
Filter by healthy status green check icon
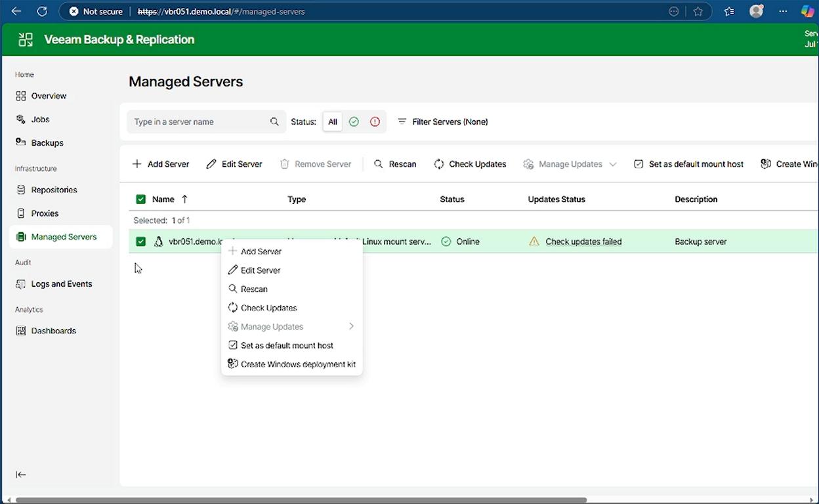click(354, 122)
